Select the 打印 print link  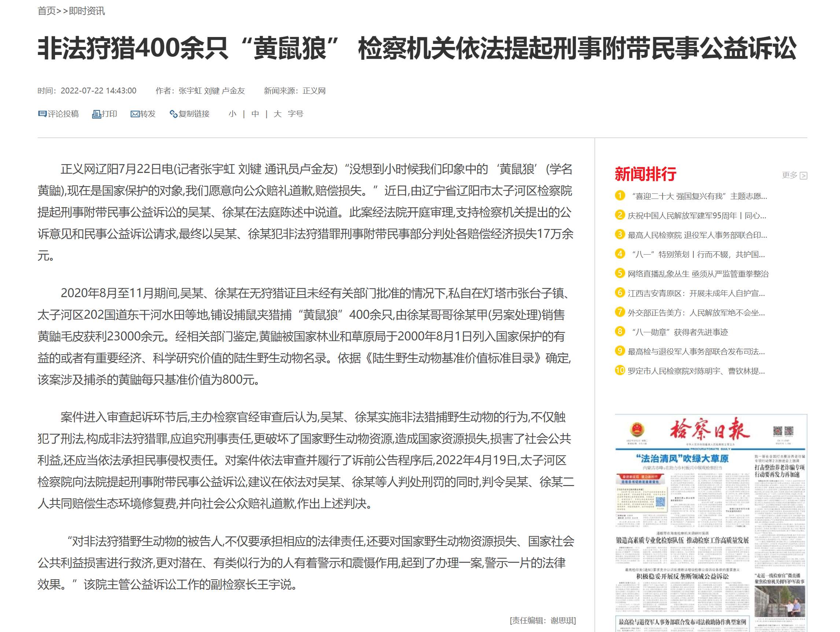click(109, 114)
